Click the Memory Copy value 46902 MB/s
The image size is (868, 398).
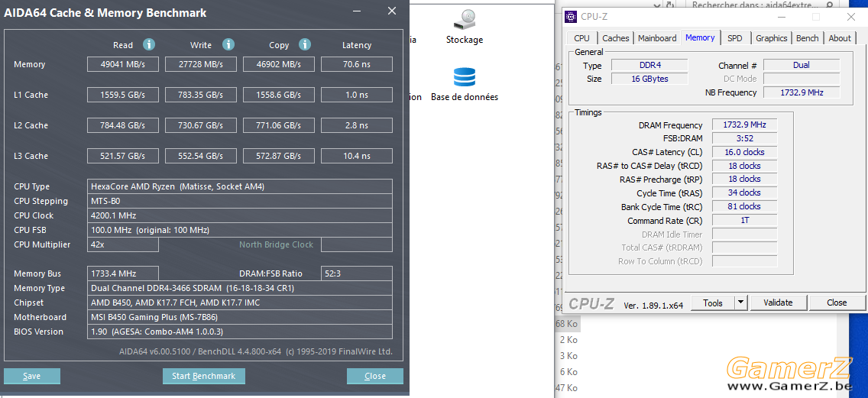coord(279,64)
